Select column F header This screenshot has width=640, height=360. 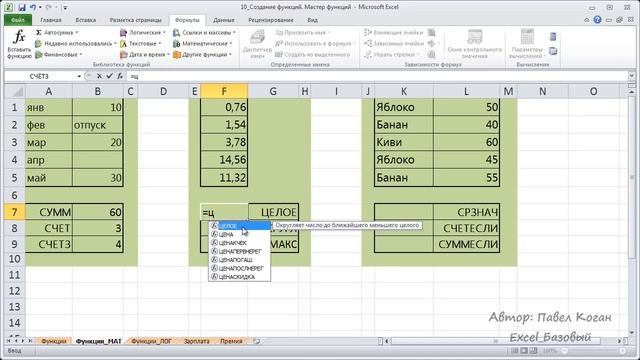pyautogui.click(x=224, y=91)
